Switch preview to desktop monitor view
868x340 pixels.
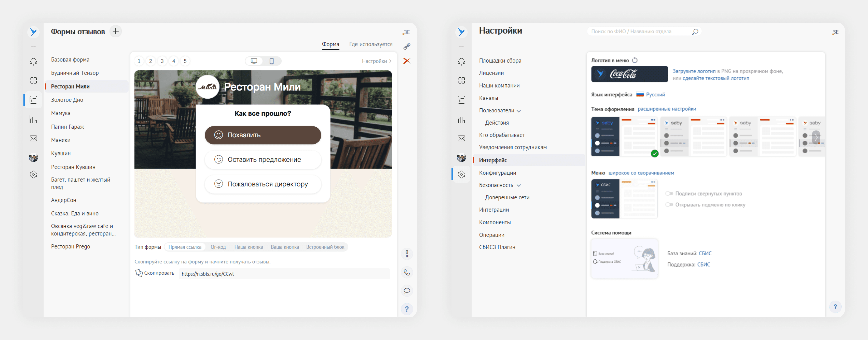(254, 61)
